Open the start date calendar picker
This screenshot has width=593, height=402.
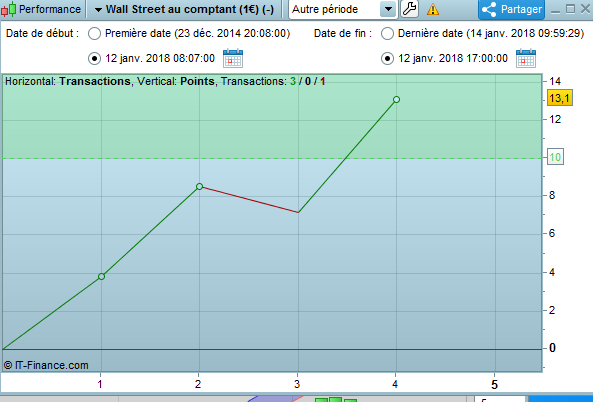coord(233,58)
